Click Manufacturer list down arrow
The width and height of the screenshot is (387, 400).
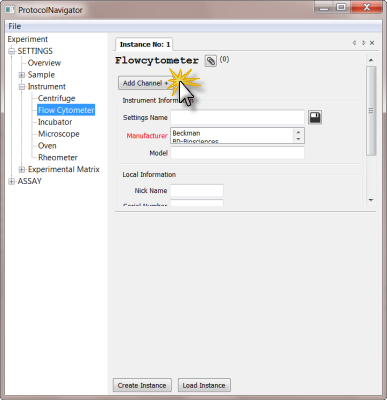coord(298,139)
